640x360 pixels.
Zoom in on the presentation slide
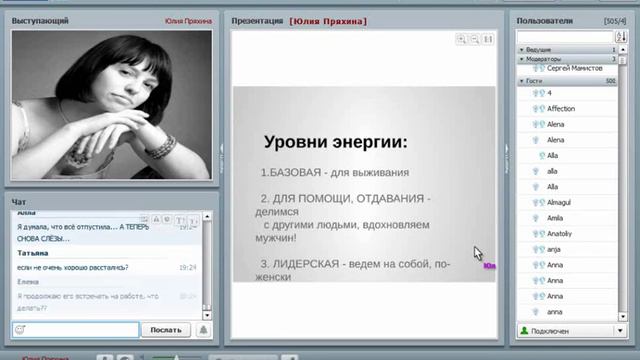point(461,40)
